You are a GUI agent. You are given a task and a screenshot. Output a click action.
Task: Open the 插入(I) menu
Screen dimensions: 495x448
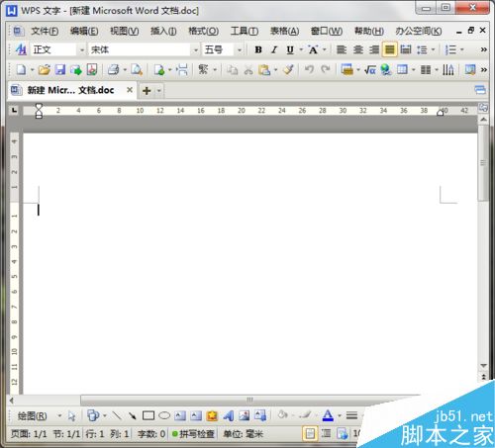[163, 31]
